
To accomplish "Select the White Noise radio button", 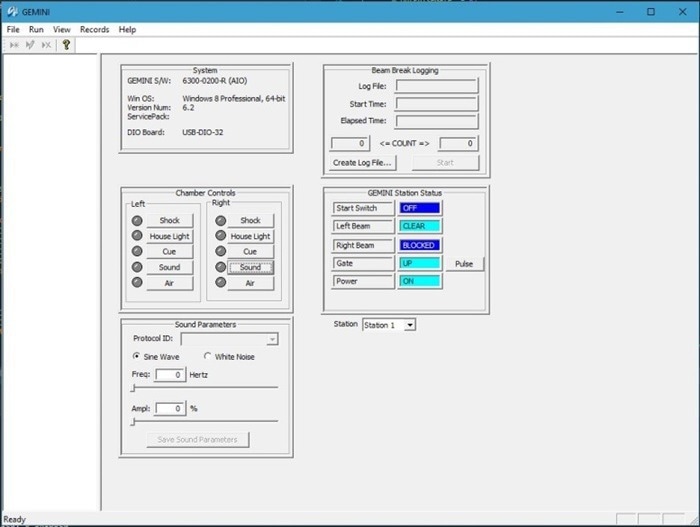I will [208, 357].
